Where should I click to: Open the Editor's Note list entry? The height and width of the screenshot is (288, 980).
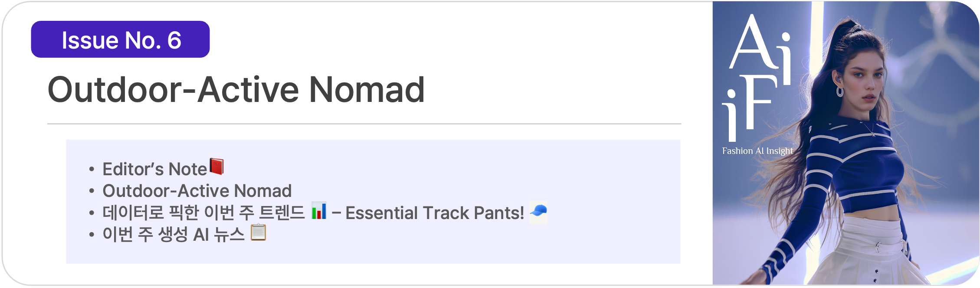[x=154, y=169]
